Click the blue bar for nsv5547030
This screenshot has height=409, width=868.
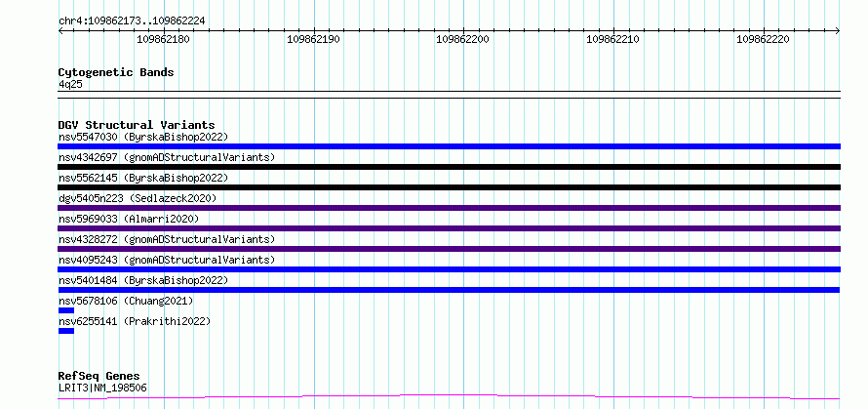tap(449, 146)
